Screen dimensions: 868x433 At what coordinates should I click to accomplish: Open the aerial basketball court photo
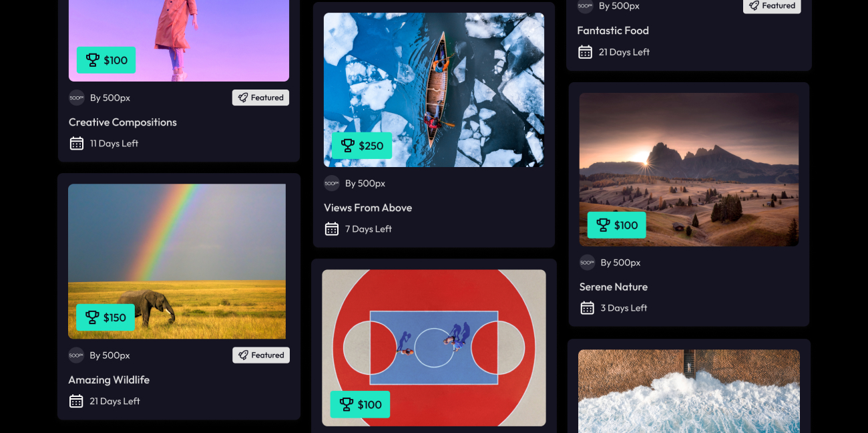(x=434, y=347)
